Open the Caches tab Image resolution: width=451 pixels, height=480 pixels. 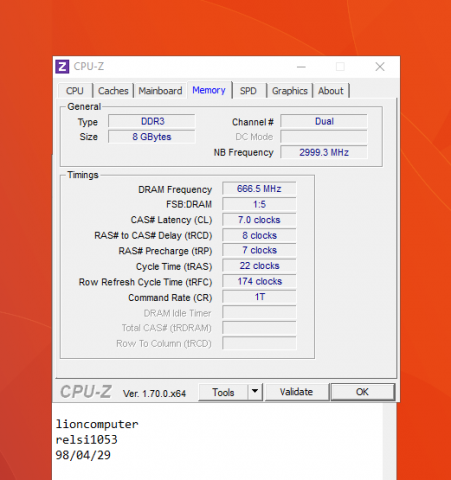[x=113, y=91]
